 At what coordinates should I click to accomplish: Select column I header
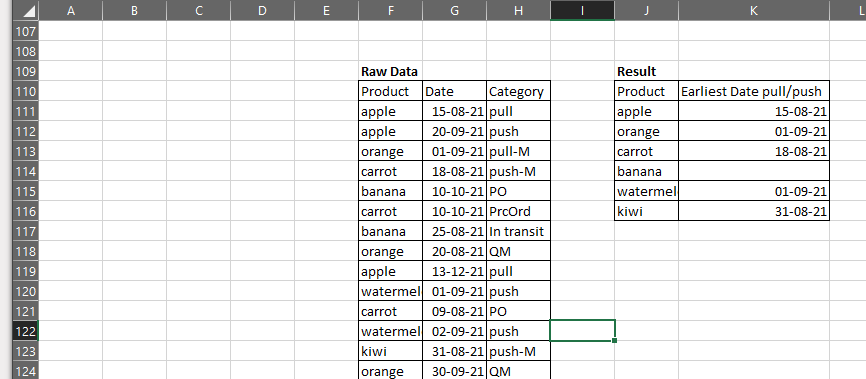point(582,10)
